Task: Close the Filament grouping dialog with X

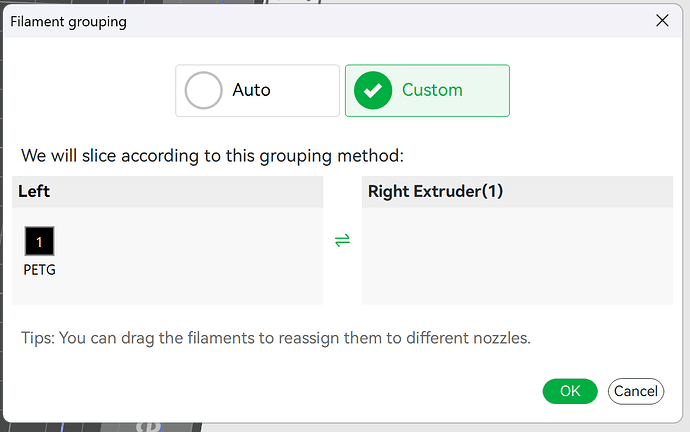Action: click(662, 20)
